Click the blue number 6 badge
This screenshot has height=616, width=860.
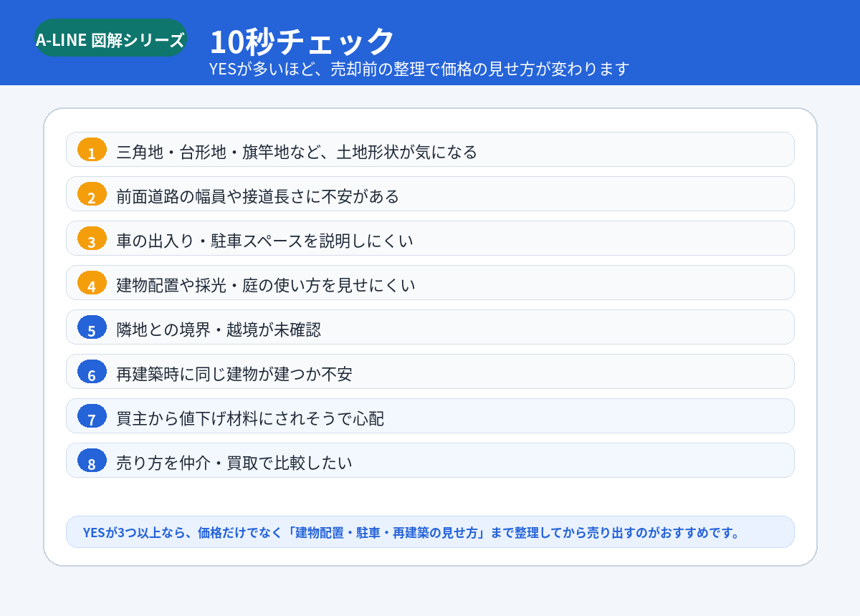click(92, 372)
